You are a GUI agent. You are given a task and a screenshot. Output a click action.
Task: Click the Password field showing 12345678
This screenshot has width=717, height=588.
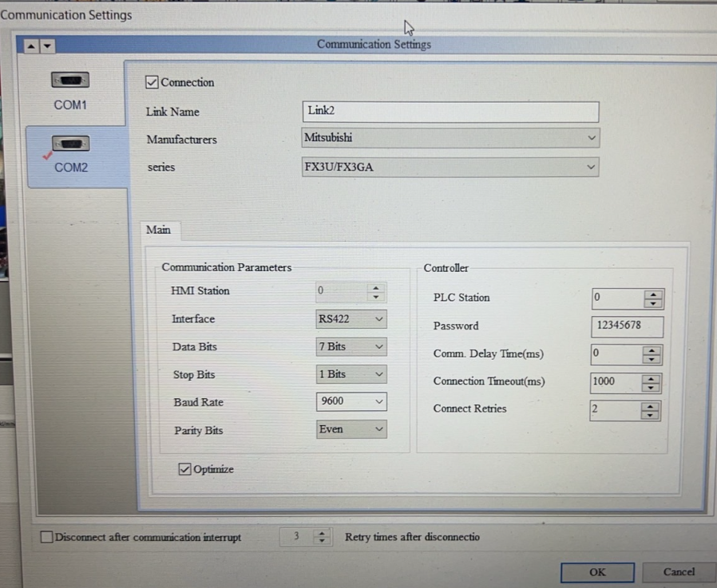coord(627,326)
